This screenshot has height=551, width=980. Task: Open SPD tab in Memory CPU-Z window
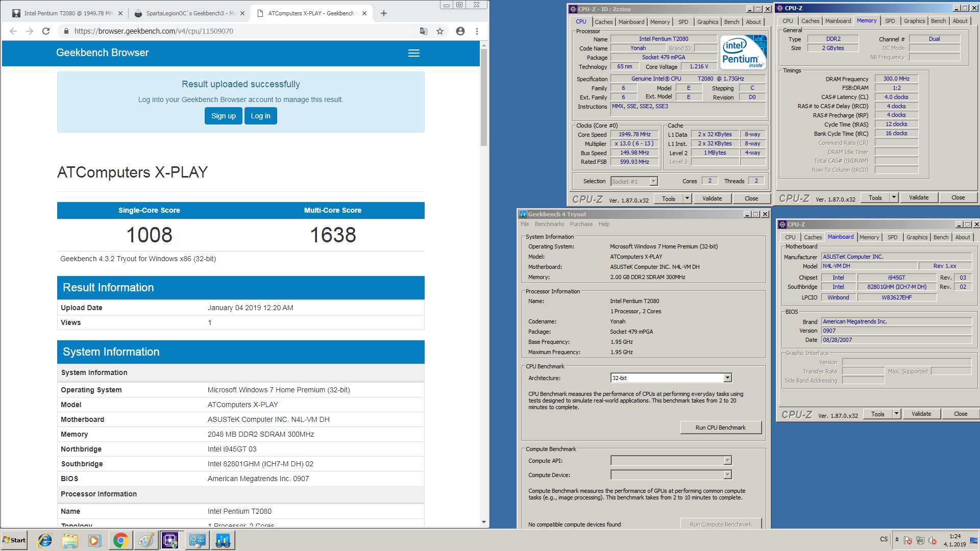pos(890,21)
